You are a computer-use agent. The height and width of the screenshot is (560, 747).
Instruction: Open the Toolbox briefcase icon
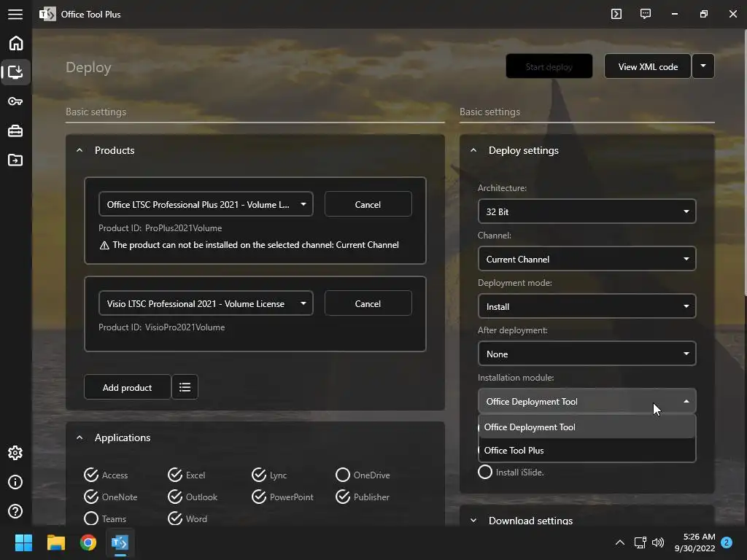pos(16,131)
